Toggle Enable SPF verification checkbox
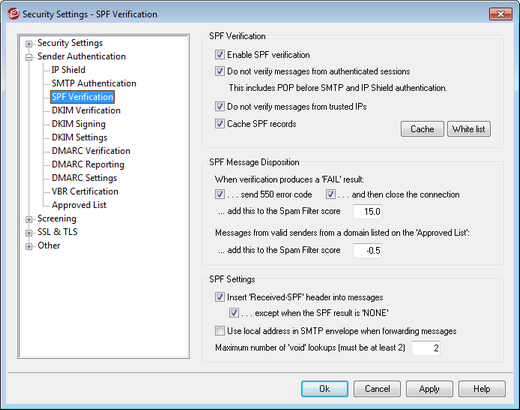 coord(220,54)
